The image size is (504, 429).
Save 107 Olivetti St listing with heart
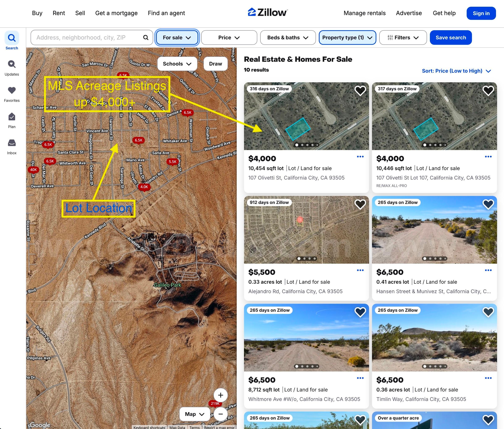pyautogui.click(x=360, y=91)
